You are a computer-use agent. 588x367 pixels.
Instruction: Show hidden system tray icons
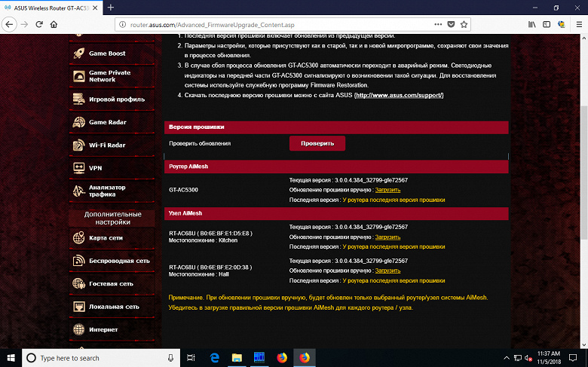[x=507, y=358]
